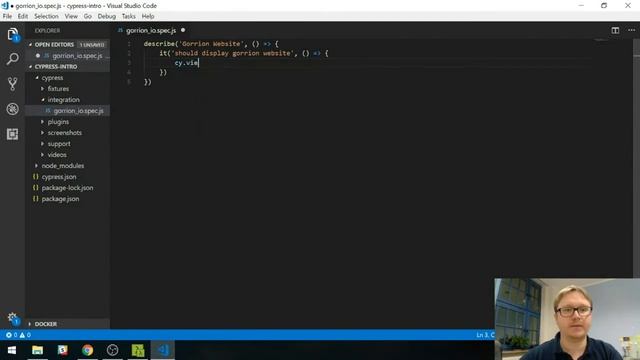Open the Debug menu
Viewport: 640px width, 360px height.
[x=107, y=16]
